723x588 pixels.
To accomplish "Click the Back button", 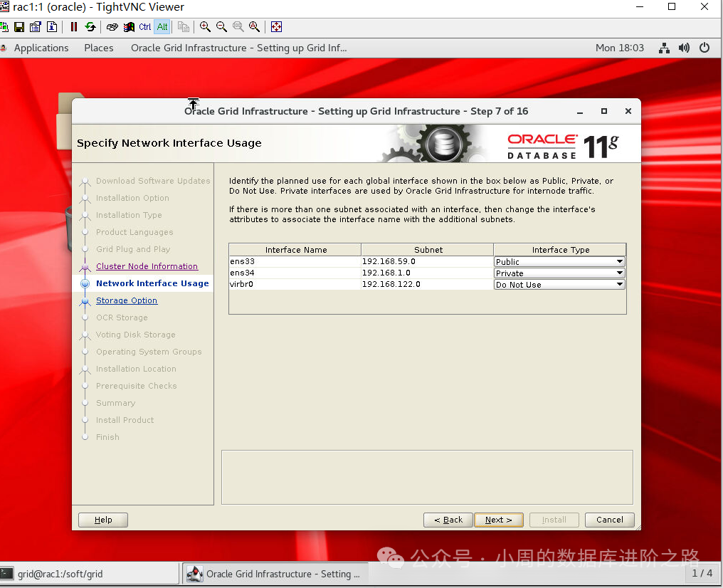I will point(448,520).
